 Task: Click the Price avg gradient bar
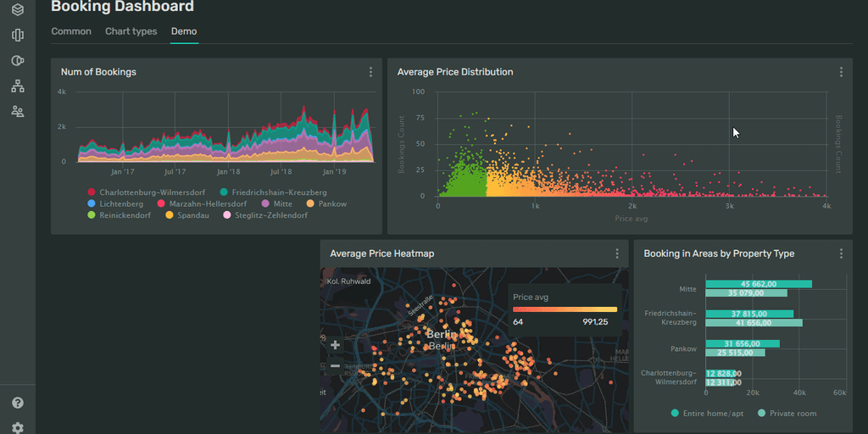565,309
